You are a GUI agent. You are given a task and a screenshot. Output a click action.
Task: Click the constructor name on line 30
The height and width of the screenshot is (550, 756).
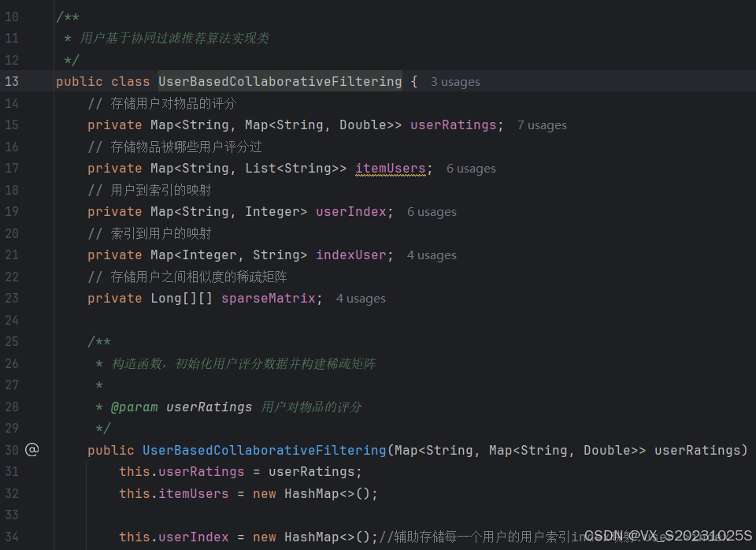(x=265, y=450)
